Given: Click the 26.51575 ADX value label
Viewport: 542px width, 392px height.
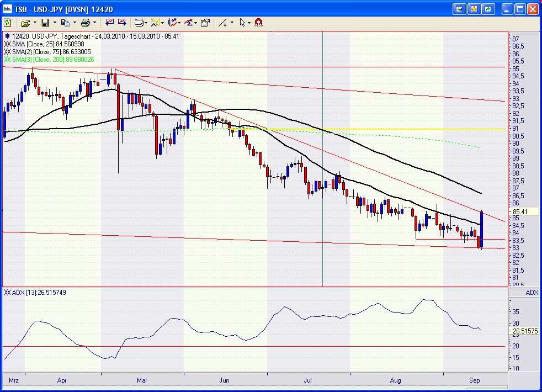Looking at the screenshot, I should click(524, 331).
